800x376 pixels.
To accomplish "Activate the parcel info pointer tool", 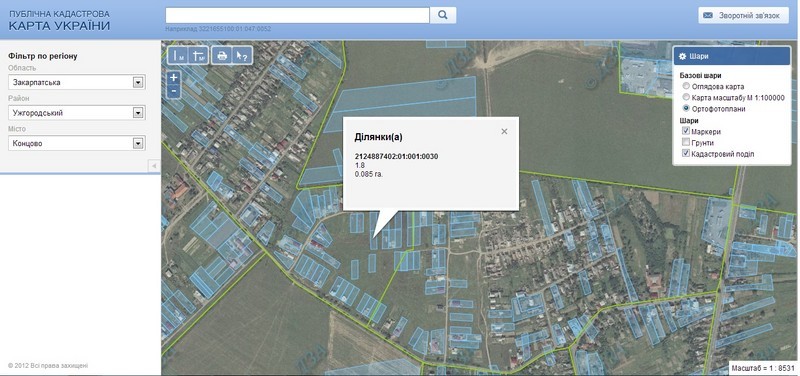I will coord(242,56).
